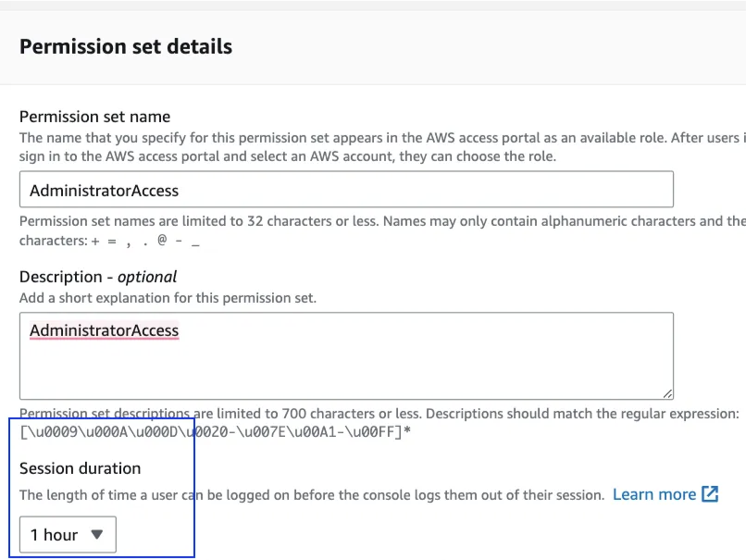
Task: Click the external link icon beside Learn more
Action: 710,494
